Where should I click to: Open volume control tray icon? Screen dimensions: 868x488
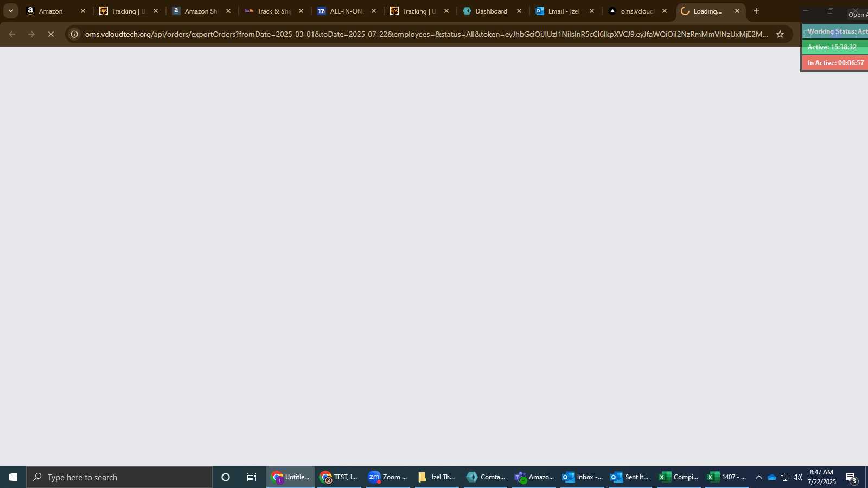click(797, 477)
